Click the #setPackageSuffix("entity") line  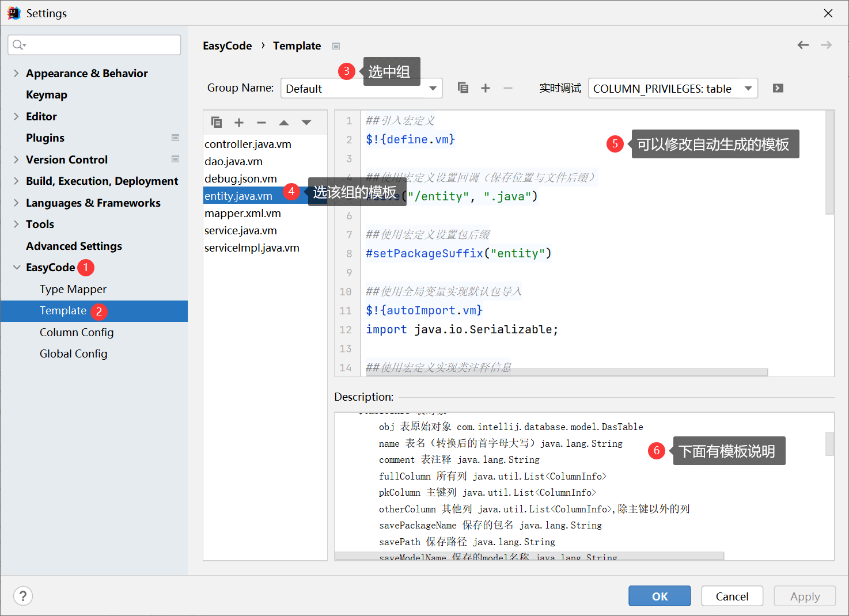click(x=458, y=253)
